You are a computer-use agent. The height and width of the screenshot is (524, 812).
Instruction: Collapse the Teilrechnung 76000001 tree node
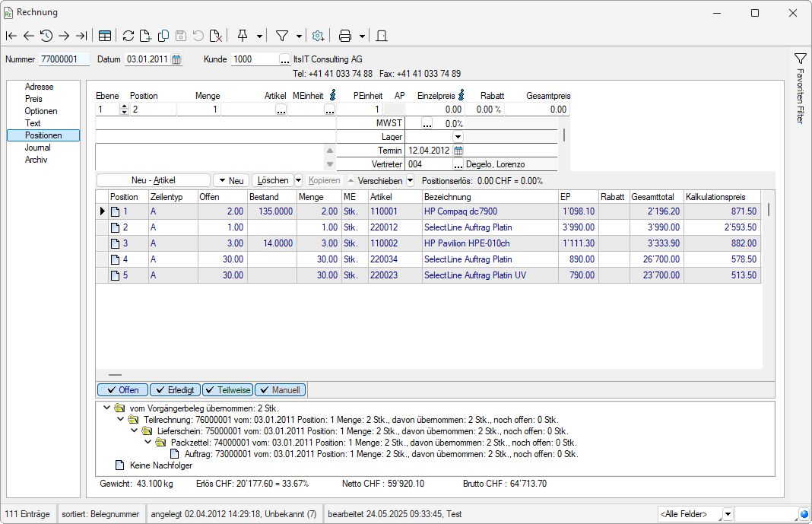120,419
